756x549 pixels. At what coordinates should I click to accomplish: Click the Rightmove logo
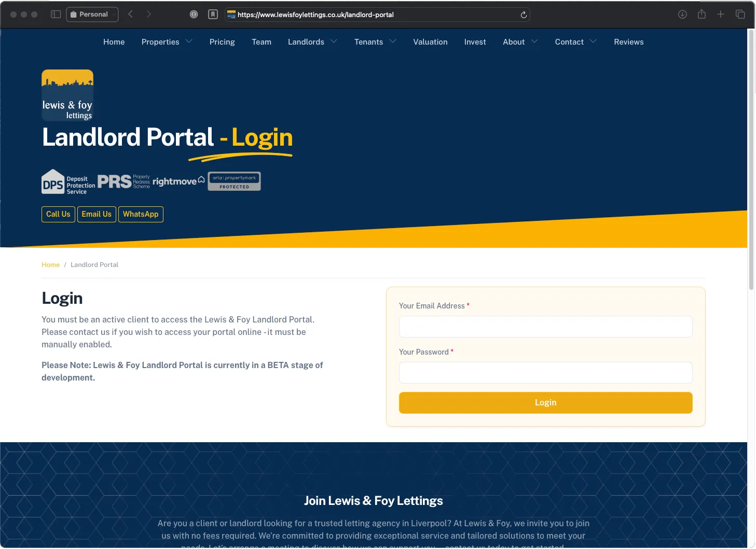tap(178, 181)
